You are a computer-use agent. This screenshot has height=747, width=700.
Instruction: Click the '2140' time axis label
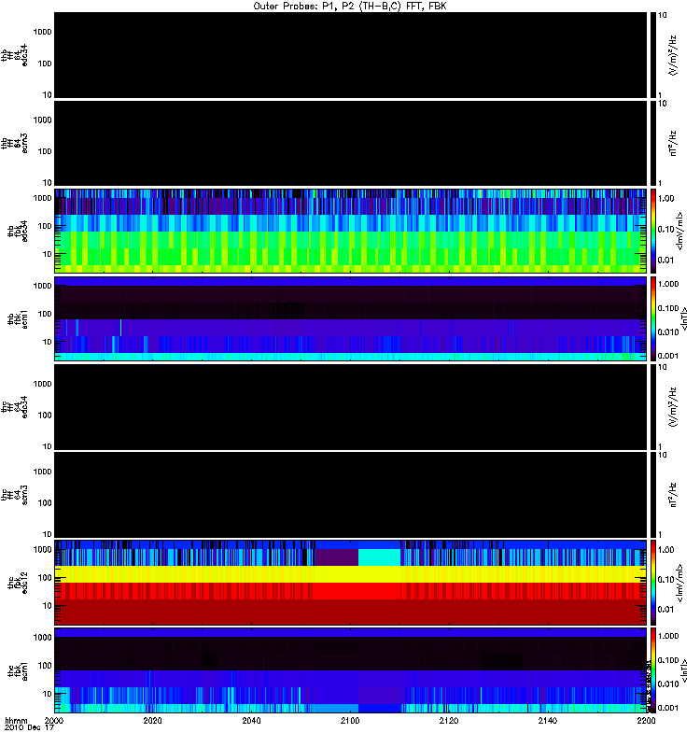click(x=548, y=720)
